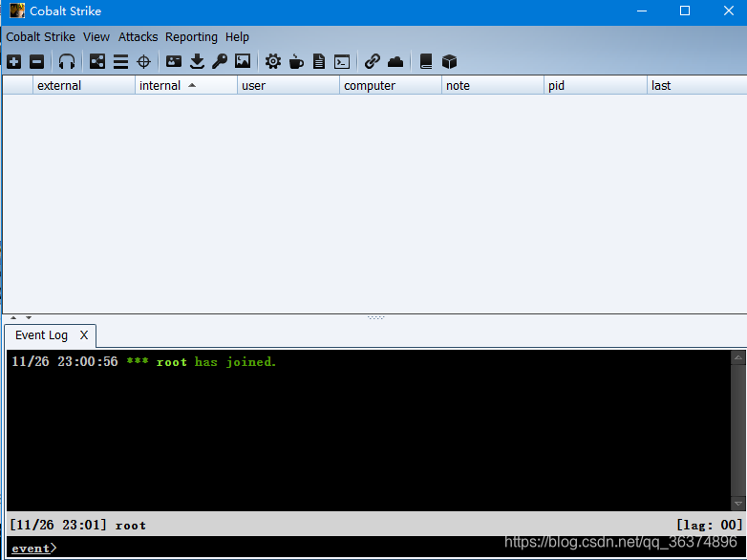This screenshot has height=560, width=747.
Task: Switch to pivot graph view icon
Action: click(97, 61)
